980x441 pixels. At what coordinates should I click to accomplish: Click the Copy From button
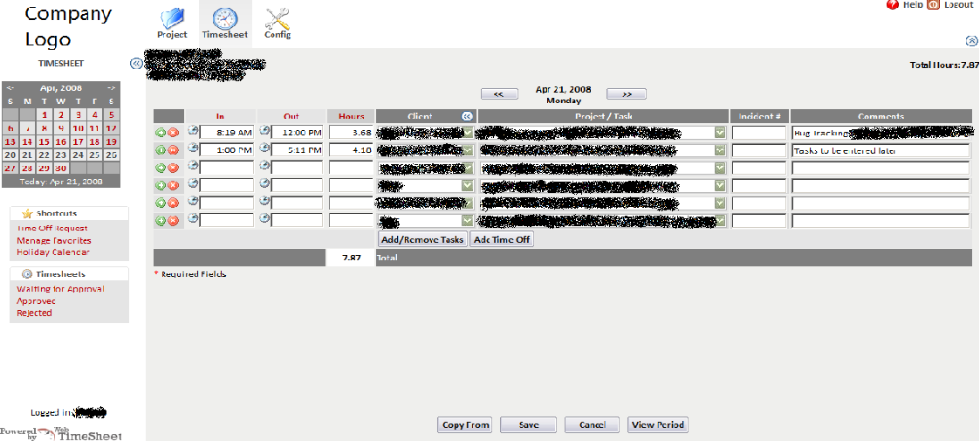point(465,424)
